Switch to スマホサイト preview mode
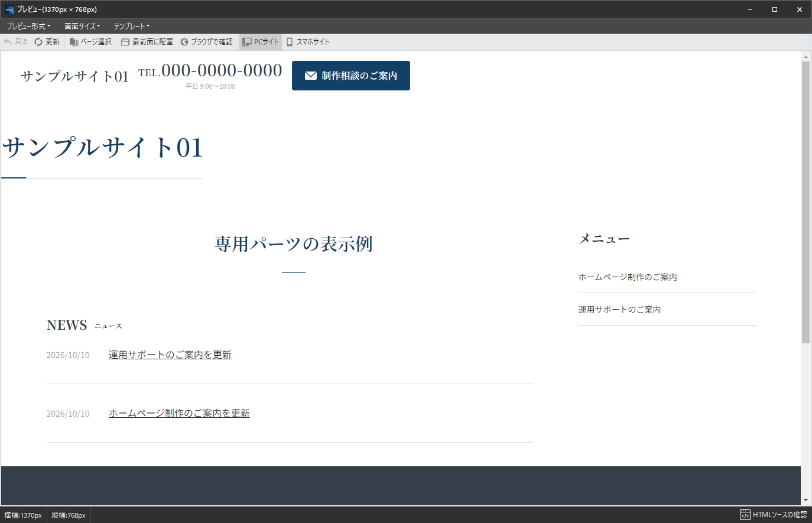This screenshot has width=812, height=523. (308, 42)
